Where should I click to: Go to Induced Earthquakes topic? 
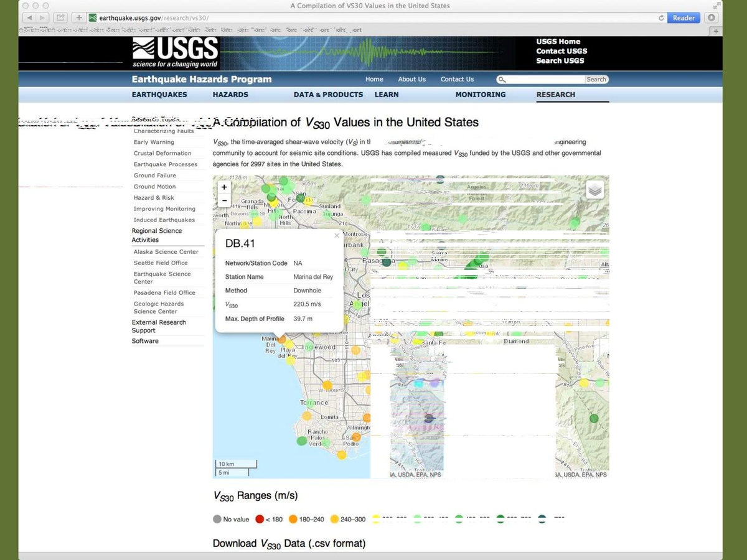[164, 220]
